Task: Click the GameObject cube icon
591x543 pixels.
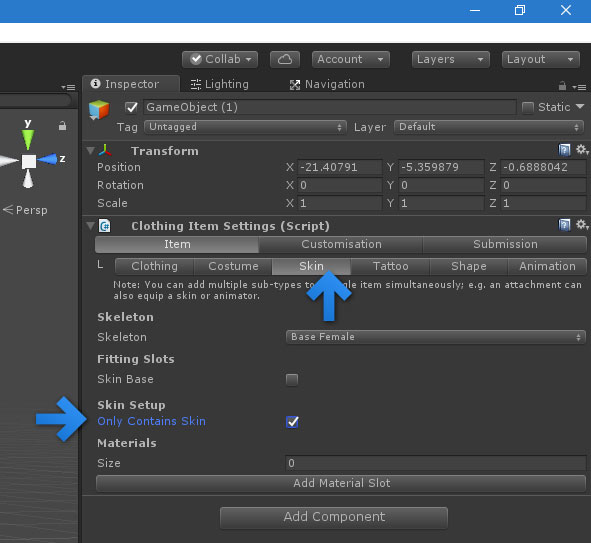Action: point(99,110)
